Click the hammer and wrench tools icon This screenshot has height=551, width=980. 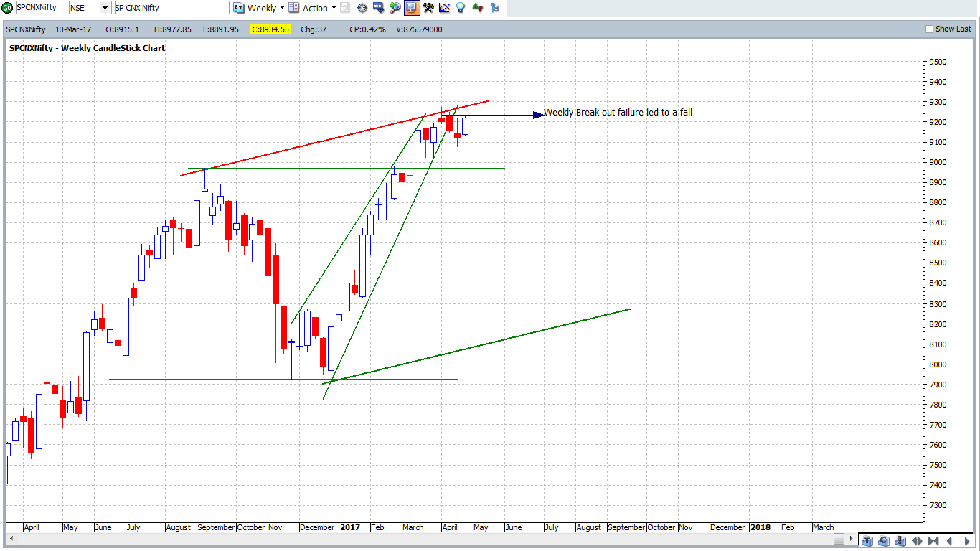coord(428,8)
